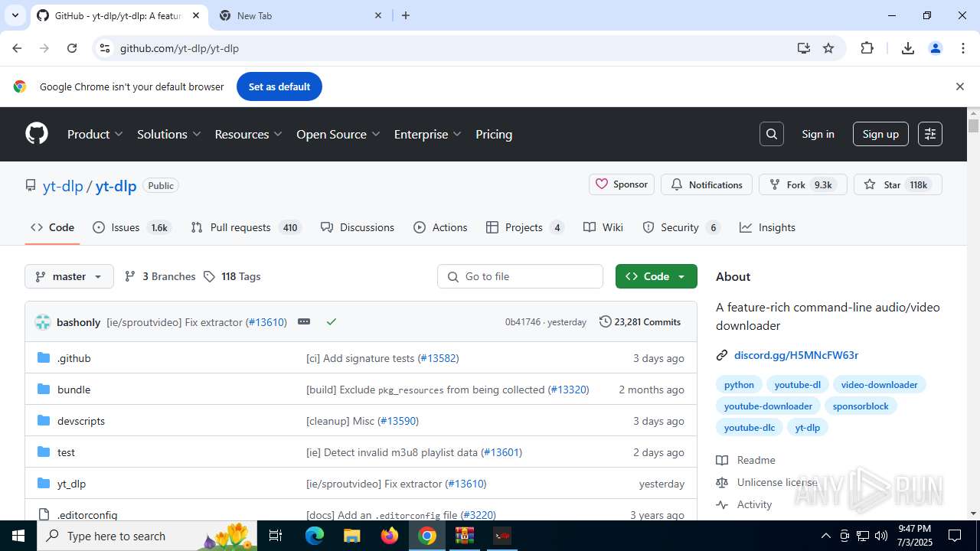Click the commit details ellipsis button
Viewport: 980px width, 551px height.
(x=304, y=321)
